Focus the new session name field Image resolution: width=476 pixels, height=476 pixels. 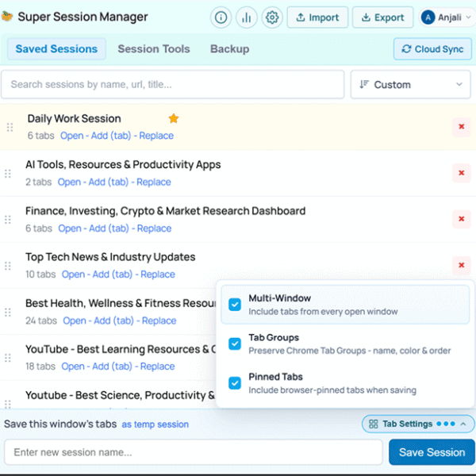[x=194, y=452]
